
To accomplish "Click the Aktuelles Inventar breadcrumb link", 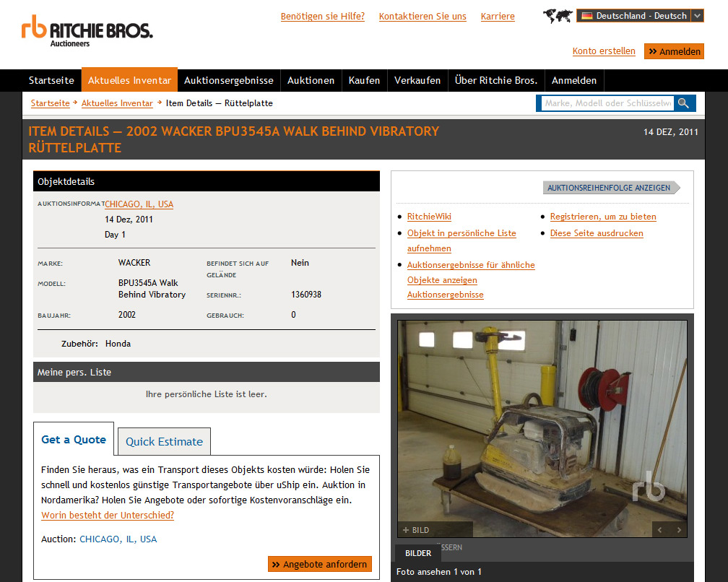I will [117, 103].
